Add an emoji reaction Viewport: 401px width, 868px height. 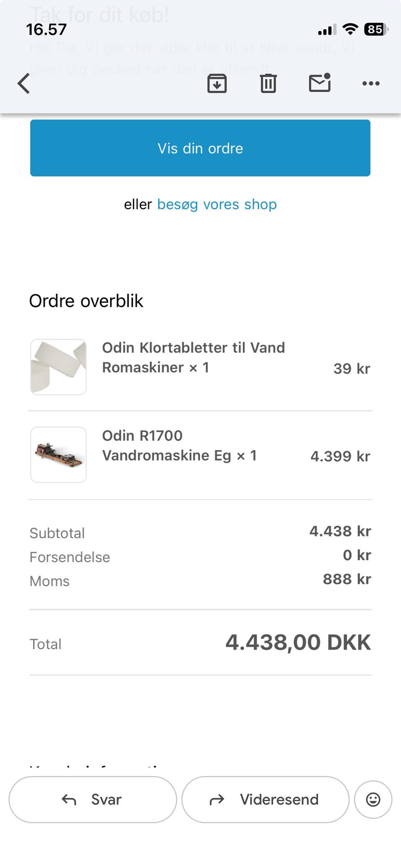(x=373, y=800)
